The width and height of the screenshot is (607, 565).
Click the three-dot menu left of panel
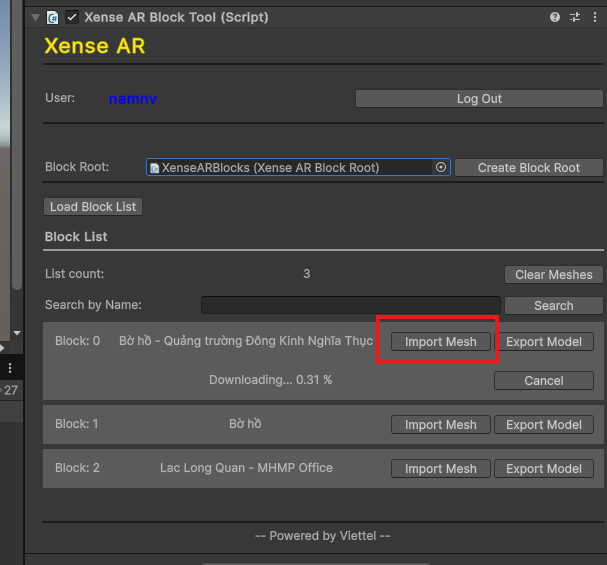(11, 368)
